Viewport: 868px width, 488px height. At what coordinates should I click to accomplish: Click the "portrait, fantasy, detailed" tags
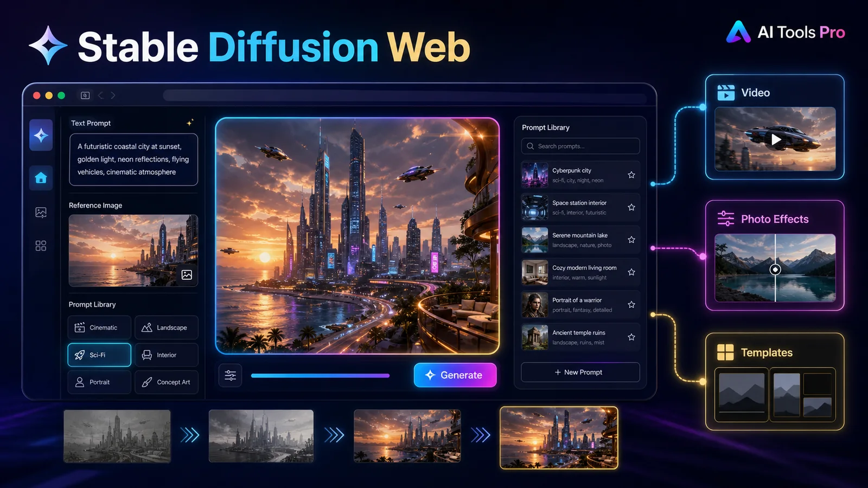tap(582, 310)
